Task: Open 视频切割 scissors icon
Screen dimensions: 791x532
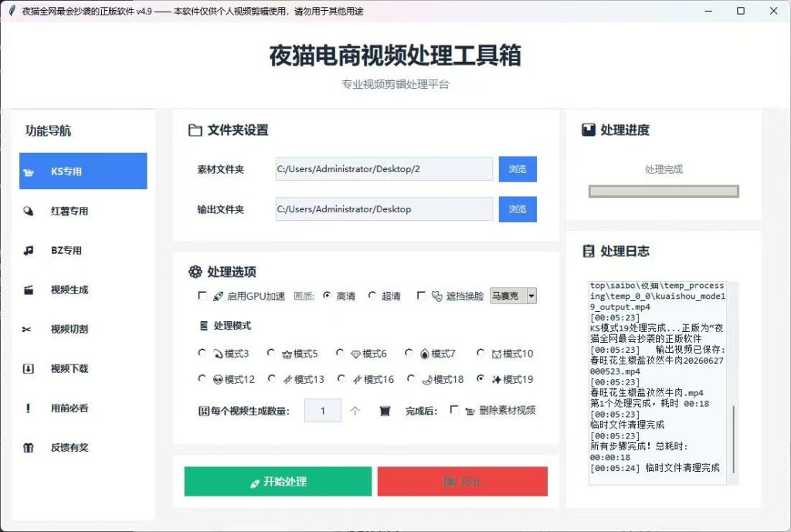Action: pos(27,329)
